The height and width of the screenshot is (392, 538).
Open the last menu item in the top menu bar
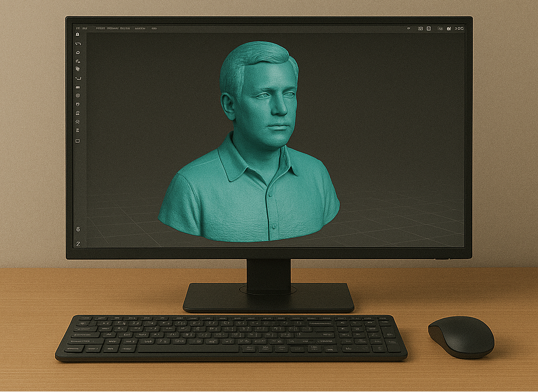click(154, 28)
